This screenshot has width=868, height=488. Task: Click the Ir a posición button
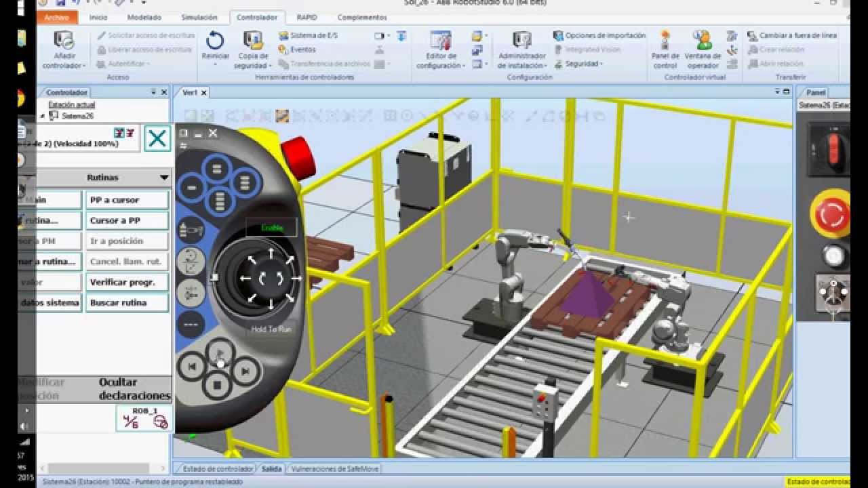(127, 241)
